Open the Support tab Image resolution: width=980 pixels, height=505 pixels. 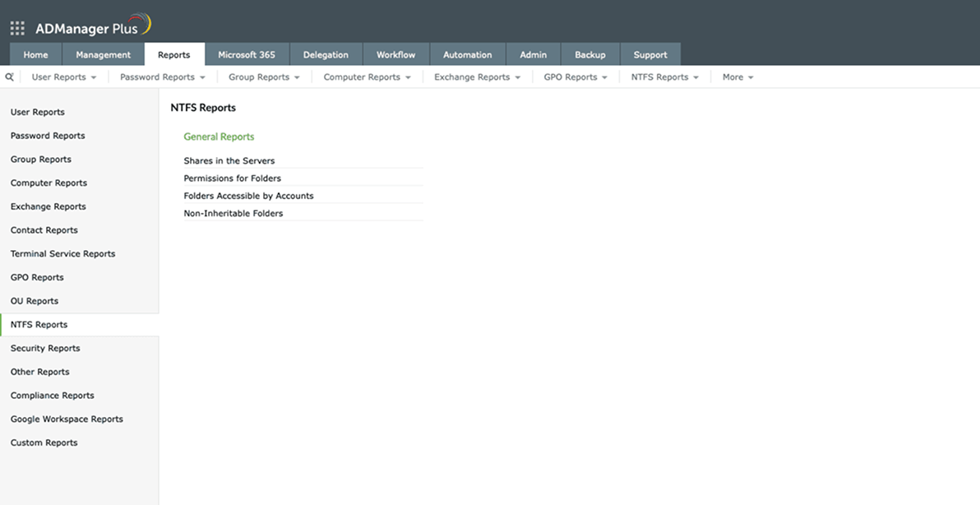[x=650, y=54]
